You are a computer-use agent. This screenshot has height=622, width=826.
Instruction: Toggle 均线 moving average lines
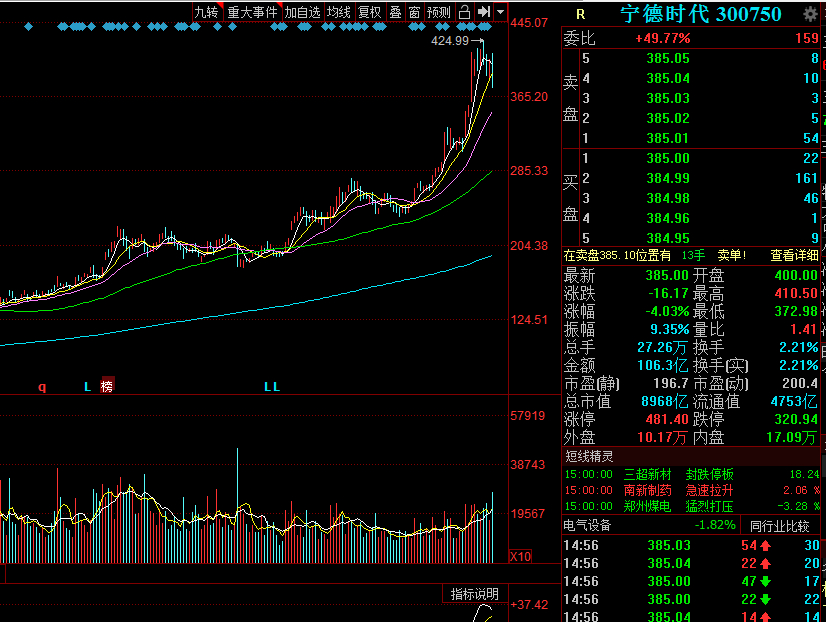point(339,12)
